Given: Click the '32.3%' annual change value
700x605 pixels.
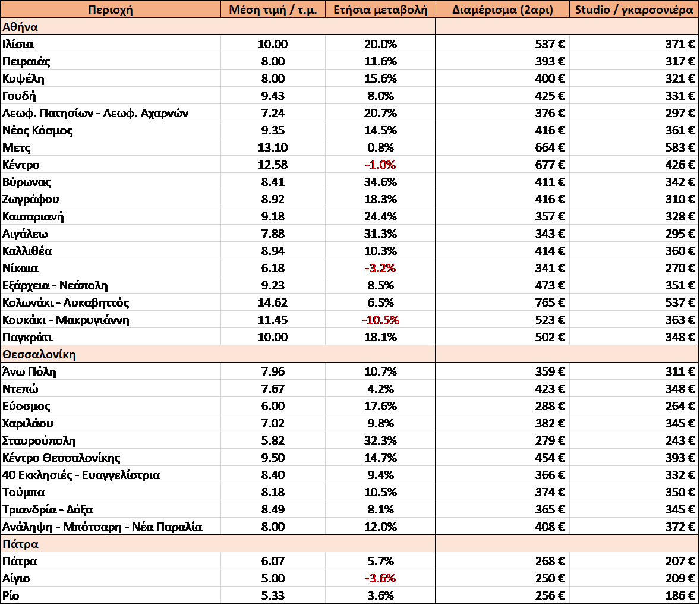Looking at the screenshot, I should click(380, 441).
